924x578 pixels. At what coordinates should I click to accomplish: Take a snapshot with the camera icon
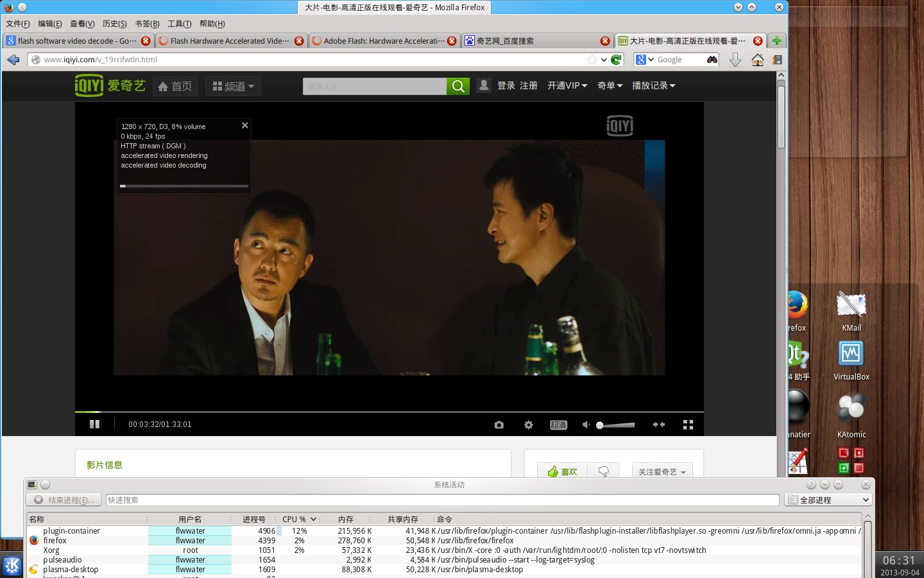pyautogui.click(x=499, y=425)
